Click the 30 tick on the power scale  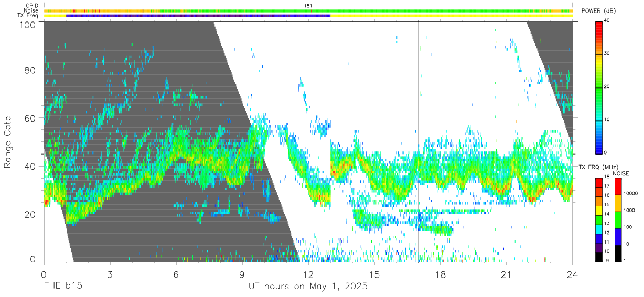[x=607, y=54]
